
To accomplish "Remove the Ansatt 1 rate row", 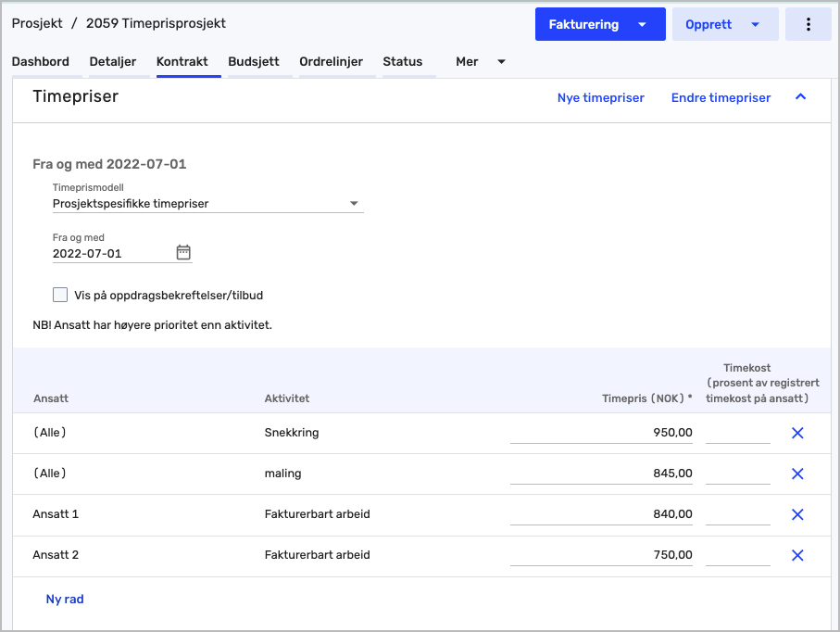I will click(x=797, y=514).
